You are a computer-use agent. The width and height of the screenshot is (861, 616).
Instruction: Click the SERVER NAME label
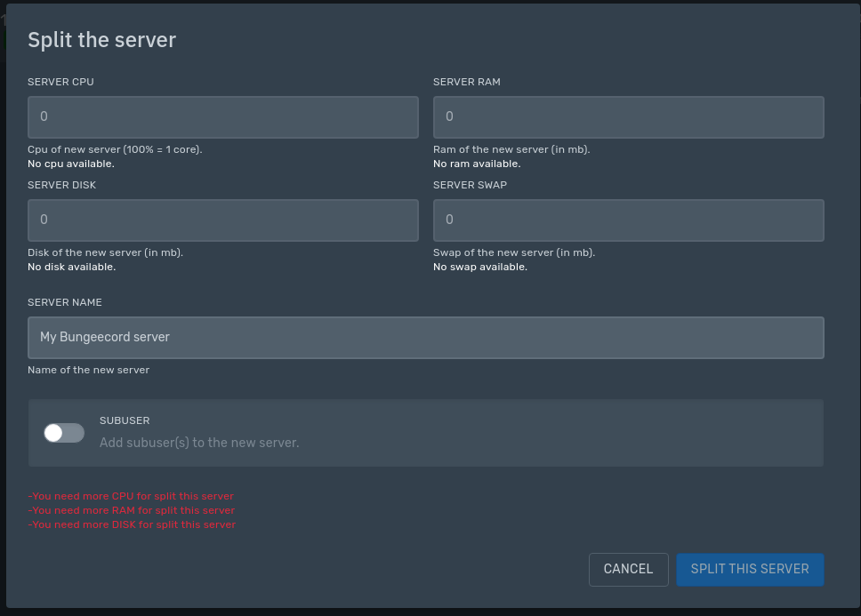65,302
